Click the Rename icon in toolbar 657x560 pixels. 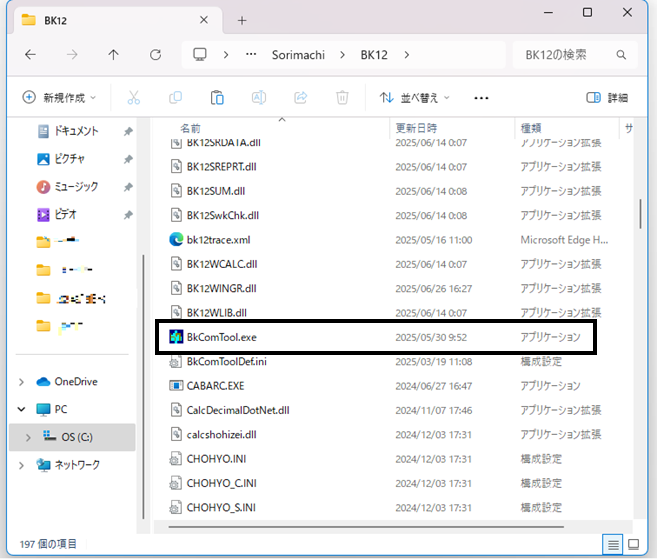[258, 98]
